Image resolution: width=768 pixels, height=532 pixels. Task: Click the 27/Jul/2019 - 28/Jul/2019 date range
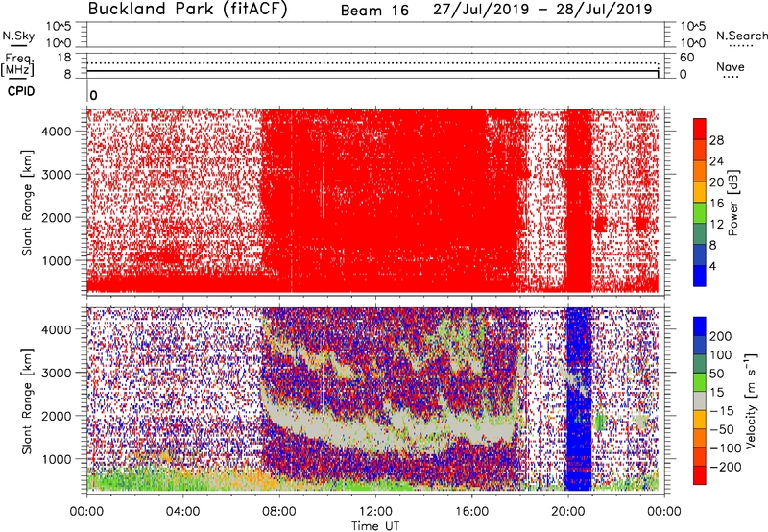coord(542,10)
